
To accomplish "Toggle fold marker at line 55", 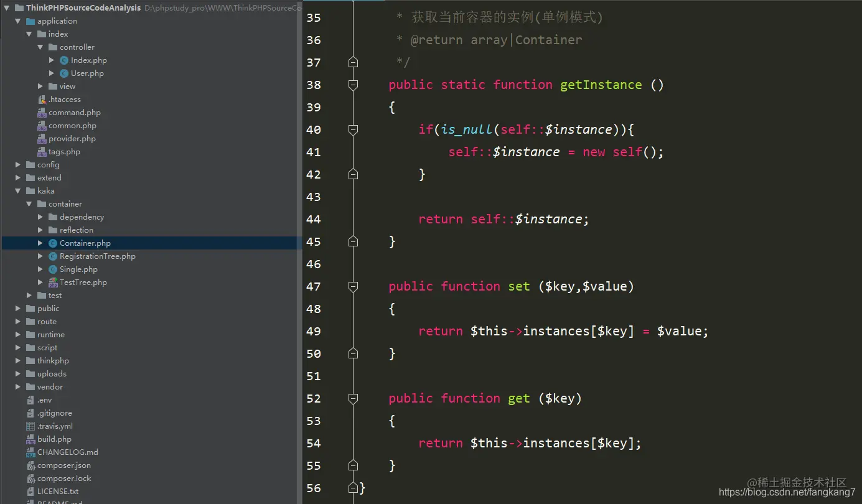I will (x=353, y=465).
